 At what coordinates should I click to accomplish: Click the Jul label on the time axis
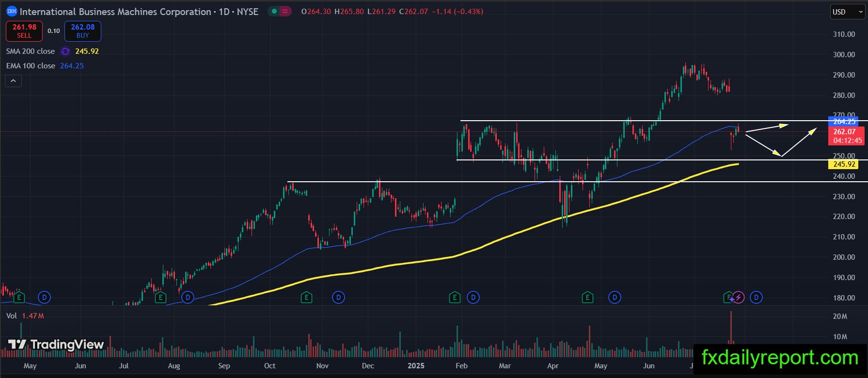[x=124, y=366]
